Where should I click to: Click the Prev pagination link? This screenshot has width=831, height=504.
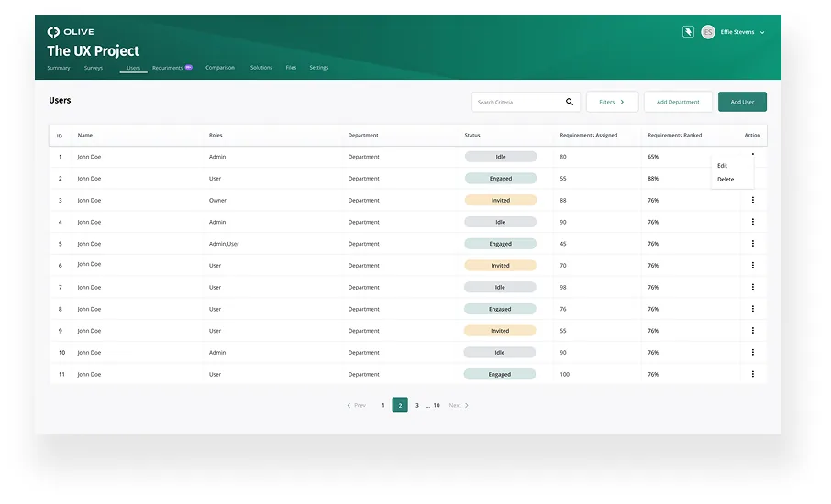point(356,406)
